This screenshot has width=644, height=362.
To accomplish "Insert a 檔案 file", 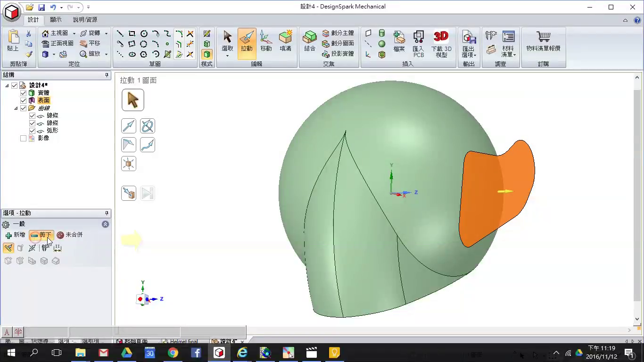I will 399,42.
